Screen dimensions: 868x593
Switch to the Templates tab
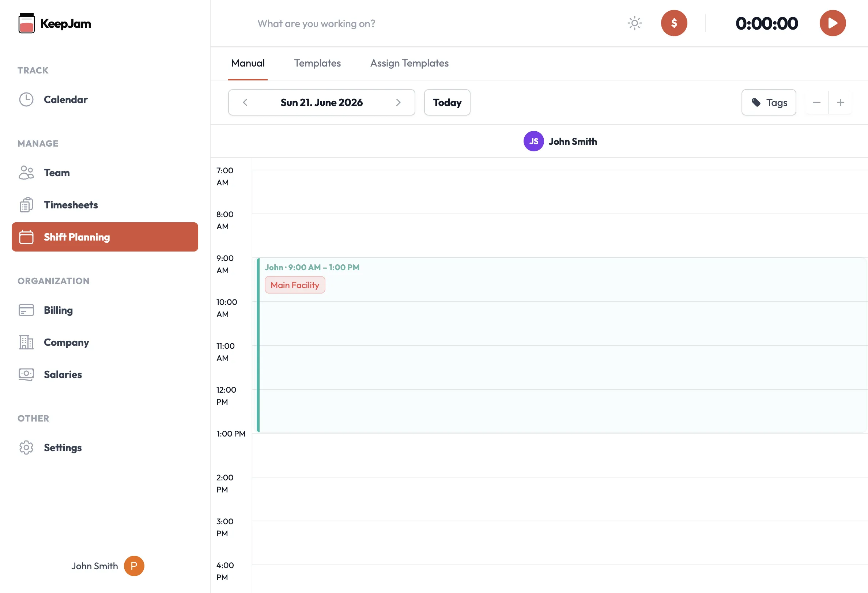pyautogui.click(x=317, y=63)
